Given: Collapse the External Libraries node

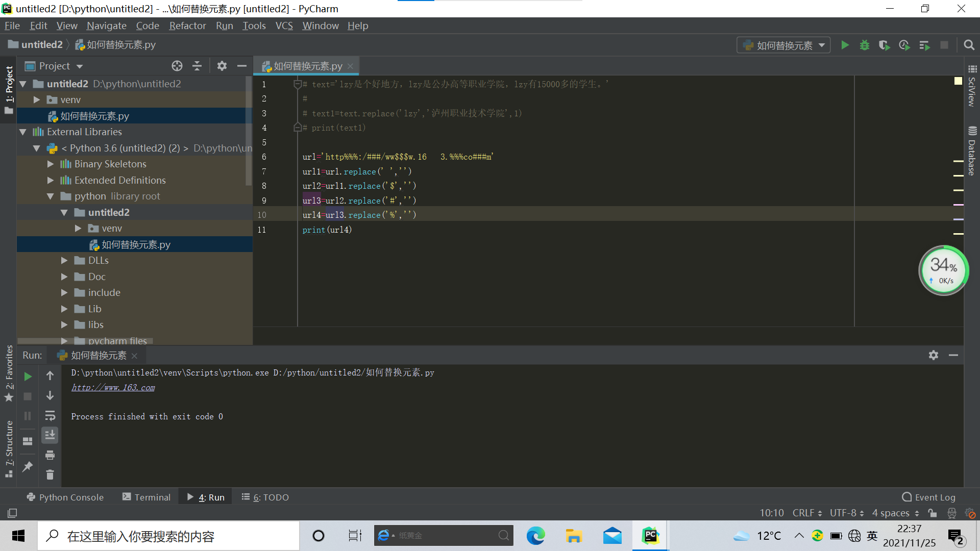Looking at the screenshot, I should click(23, 132).
